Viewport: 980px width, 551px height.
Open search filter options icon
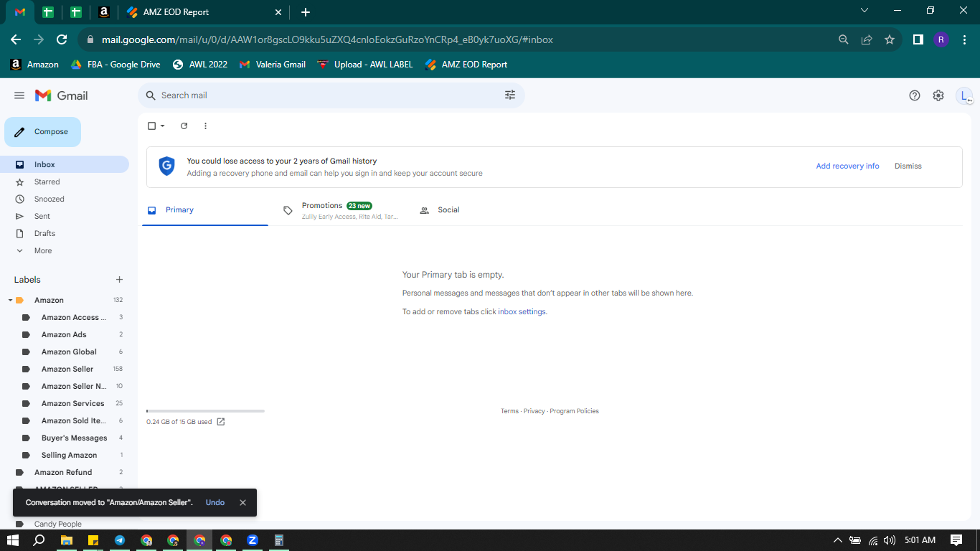pos(510,95)
